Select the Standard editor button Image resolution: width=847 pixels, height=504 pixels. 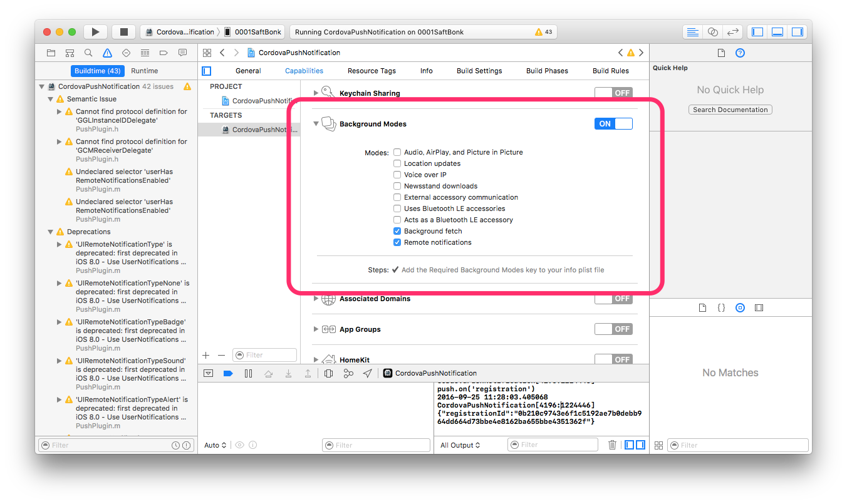(692, 32)
